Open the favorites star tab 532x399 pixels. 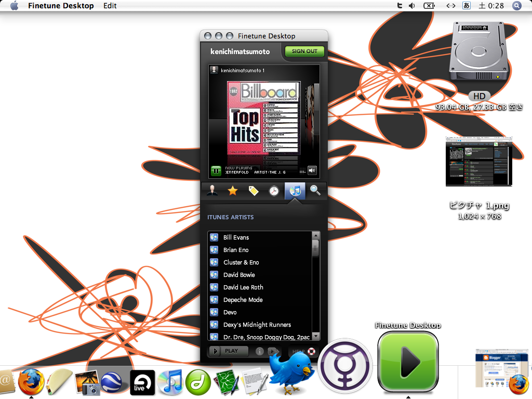(233, 191)
